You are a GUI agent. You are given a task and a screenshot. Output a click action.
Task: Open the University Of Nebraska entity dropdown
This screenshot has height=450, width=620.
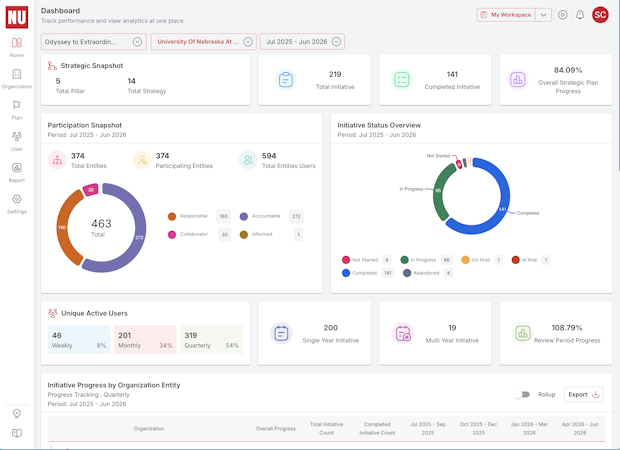(204, 42)
